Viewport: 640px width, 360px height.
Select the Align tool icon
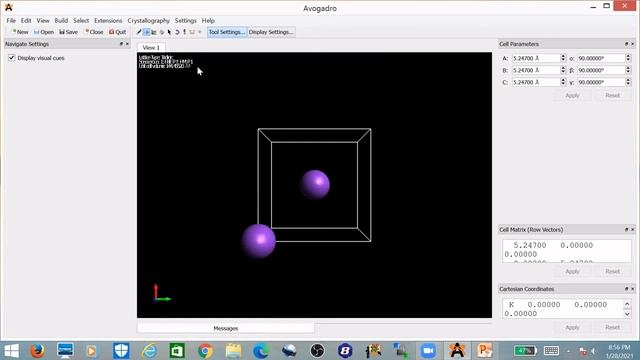[200, 32]
